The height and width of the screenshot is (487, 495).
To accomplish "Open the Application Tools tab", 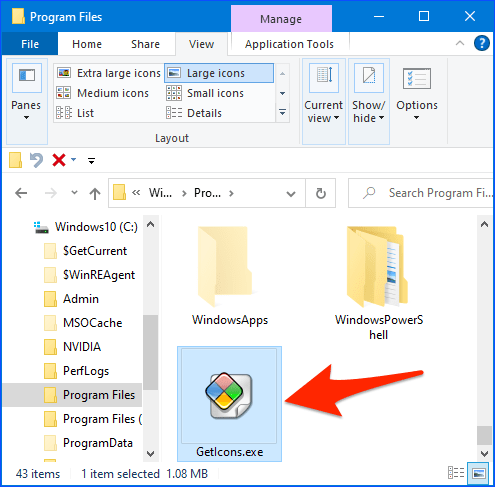I will [x=289, y=44].
